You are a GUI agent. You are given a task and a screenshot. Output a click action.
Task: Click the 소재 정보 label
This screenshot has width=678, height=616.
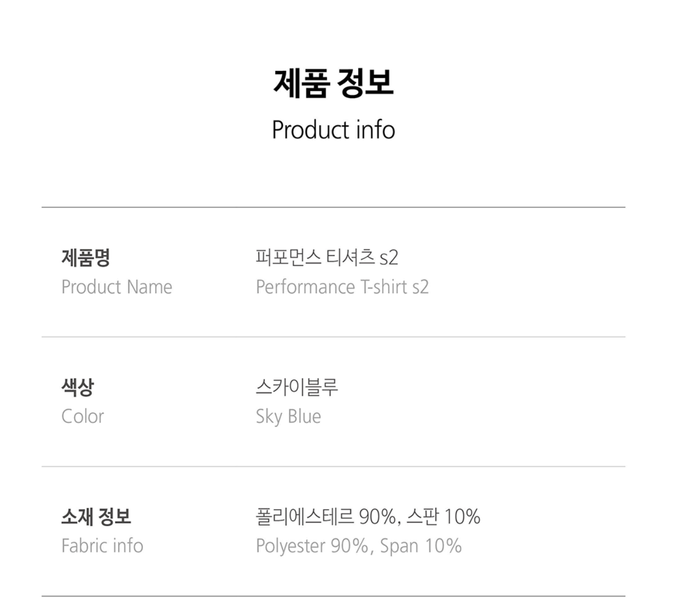96,516
